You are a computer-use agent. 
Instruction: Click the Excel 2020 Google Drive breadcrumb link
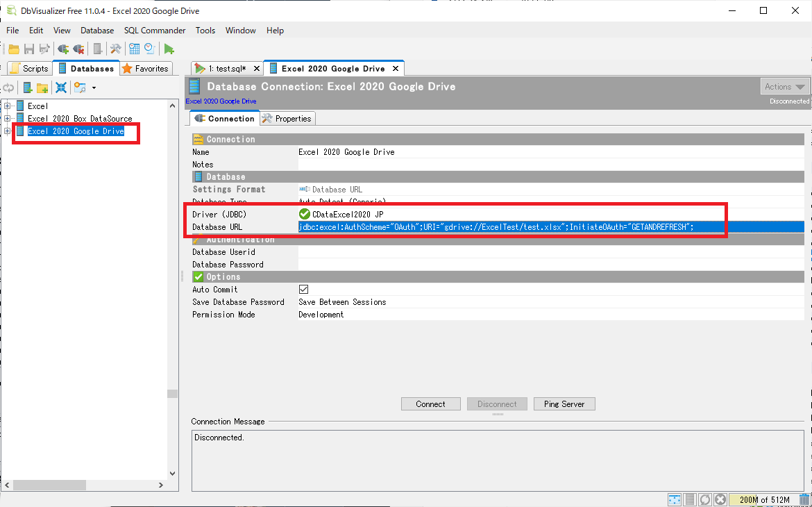221,101
